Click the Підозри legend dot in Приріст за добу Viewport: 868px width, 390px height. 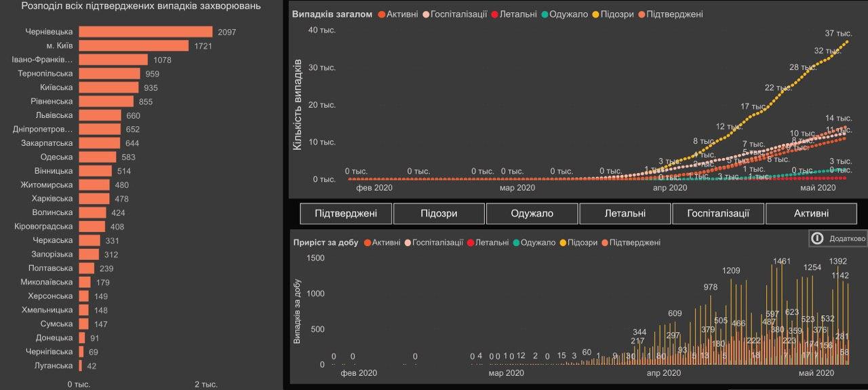click(x=562, y=243)
